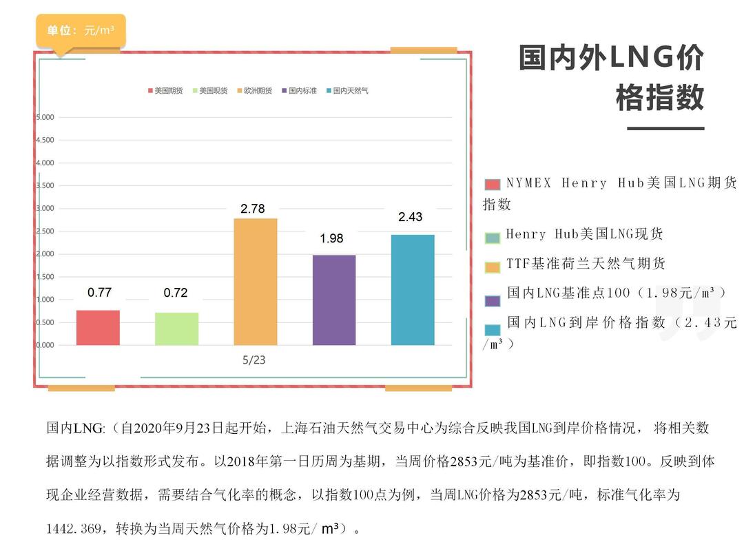Select the purple bar valued 1.98
This screenshot has width=744, height=560.
[334, 300]
